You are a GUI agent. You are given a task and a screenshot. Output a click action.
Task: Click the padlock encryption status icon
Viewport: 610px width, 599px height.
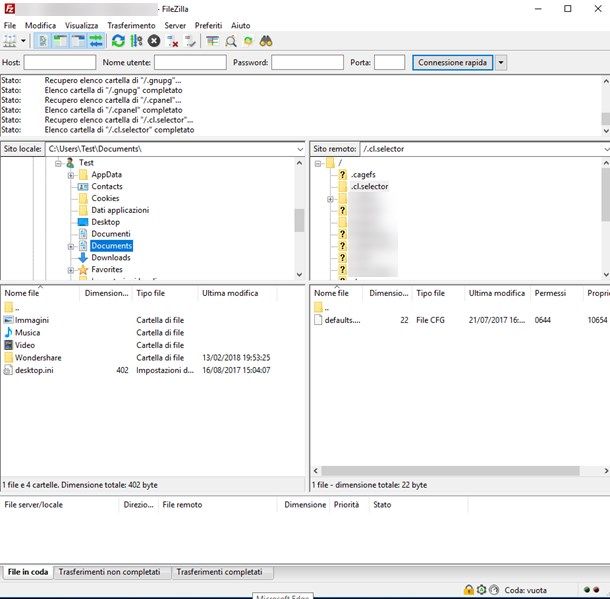pos(469,590)
